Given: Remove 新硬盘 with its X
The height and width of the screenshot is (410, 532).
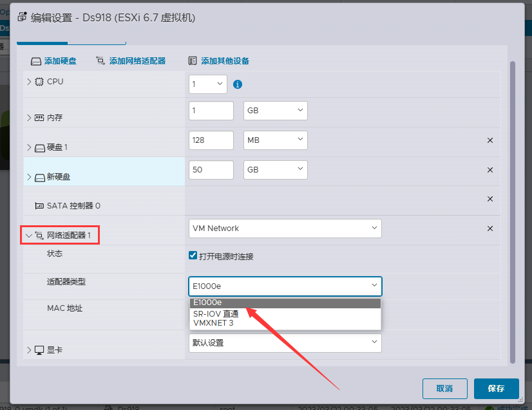Looking at the screenshot, I should pos(490,170).
